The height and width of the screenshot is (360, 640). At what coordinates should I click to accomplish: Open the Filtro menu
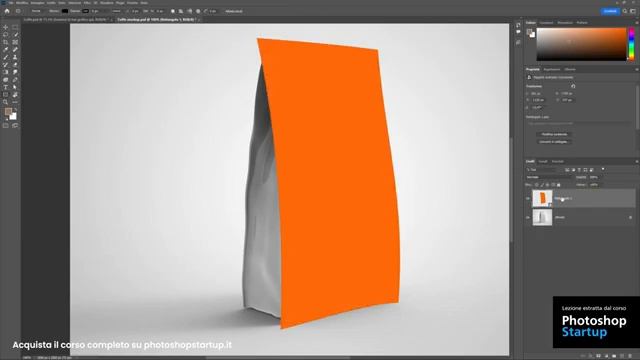pos(87,3)
